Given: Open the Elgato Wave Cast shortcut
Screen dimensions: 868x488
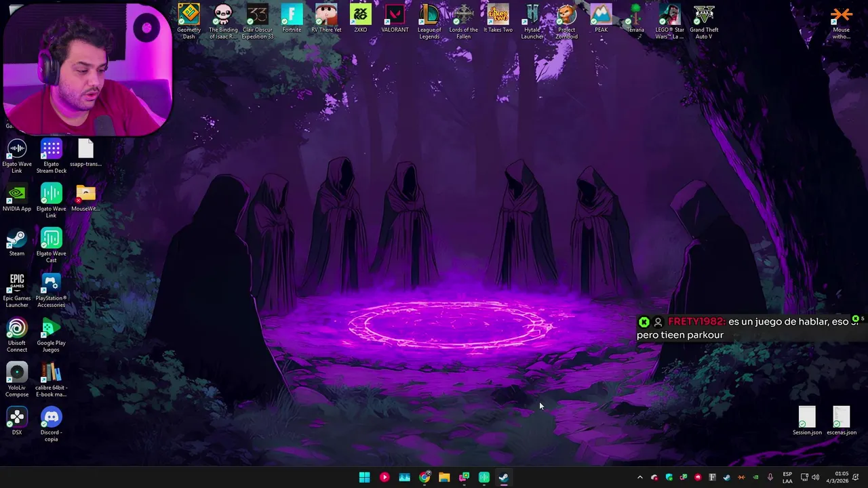Looking at the screenshot, I should 52,245.
